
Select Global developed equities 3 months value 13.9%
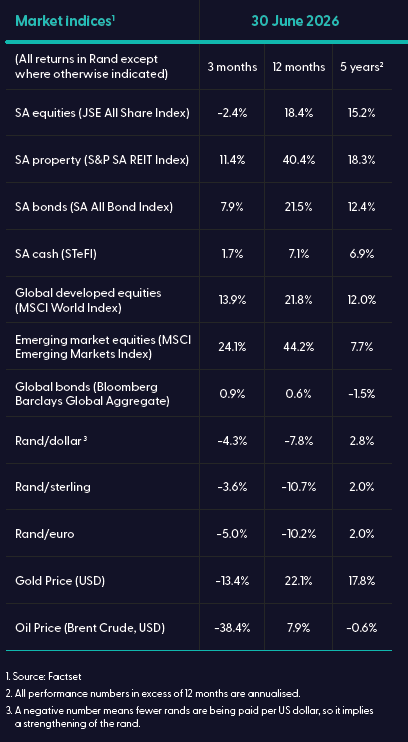pos(232,300)
